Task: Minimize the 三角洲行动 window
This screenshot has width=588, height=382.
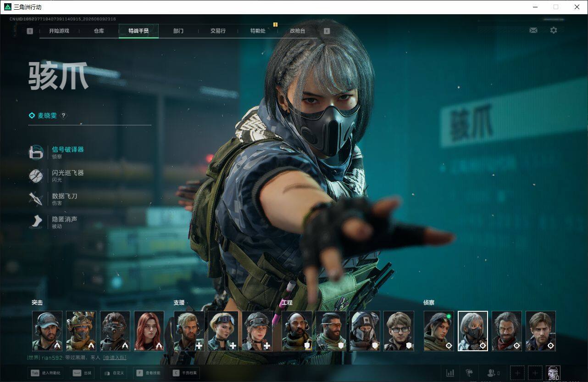Action: (x=535, y=7)
